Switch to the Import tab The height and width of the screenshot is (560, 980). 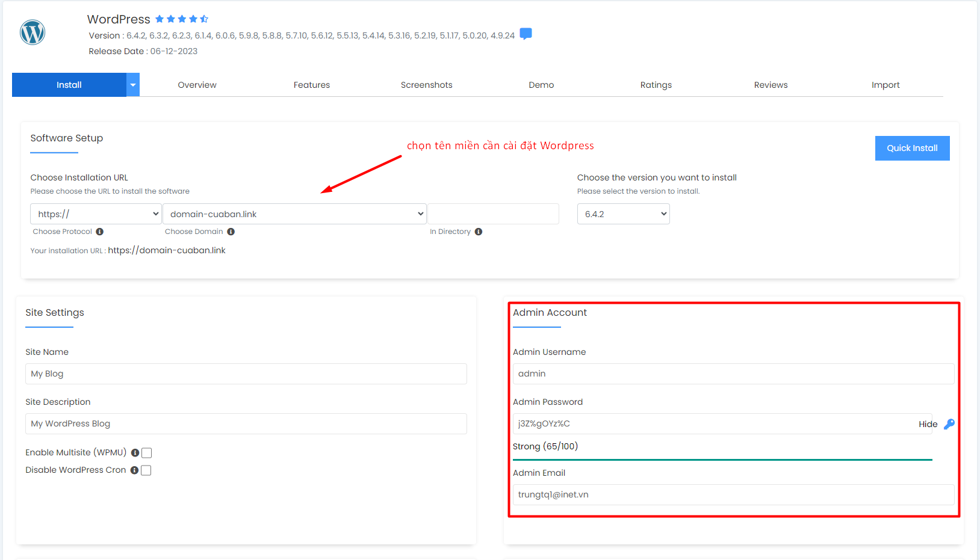(885, 85)
